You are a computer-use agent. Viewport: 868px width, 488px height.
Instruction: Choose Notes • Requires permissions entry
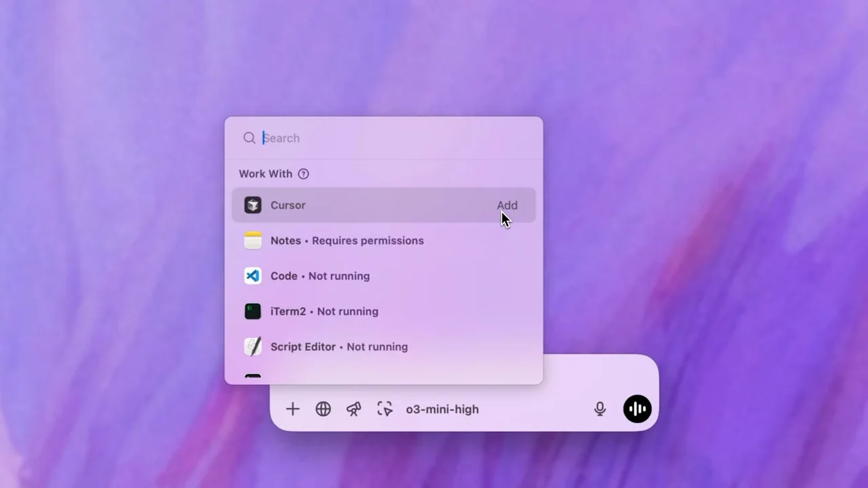pos(384,241)
